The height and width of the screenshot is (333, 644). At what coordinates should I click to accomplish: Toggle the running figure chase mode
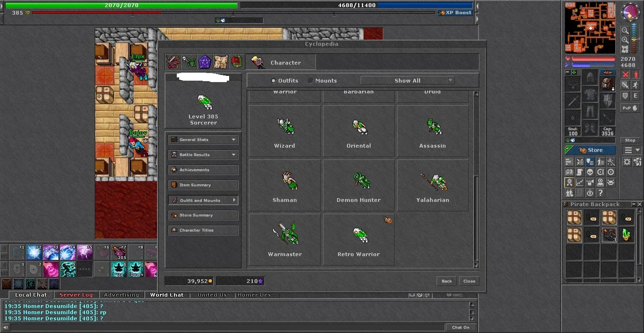[x=635, y=85]
